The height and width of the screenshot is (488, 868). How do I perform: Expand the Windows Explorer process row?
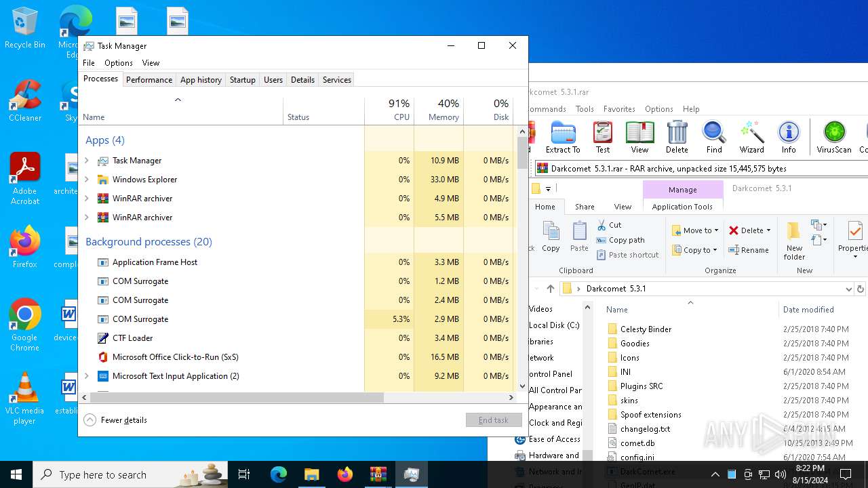pyautogui.click(x=87, y=180)
